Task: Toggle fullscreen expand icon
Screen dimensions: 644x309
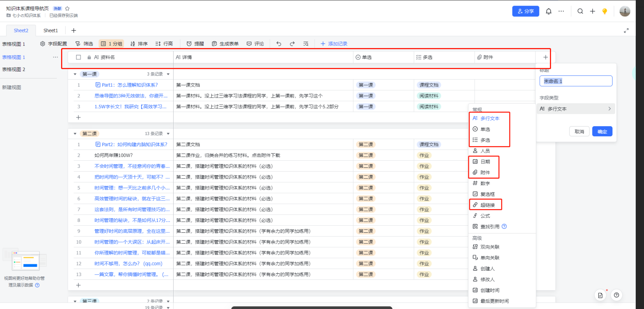Action: 626,30
